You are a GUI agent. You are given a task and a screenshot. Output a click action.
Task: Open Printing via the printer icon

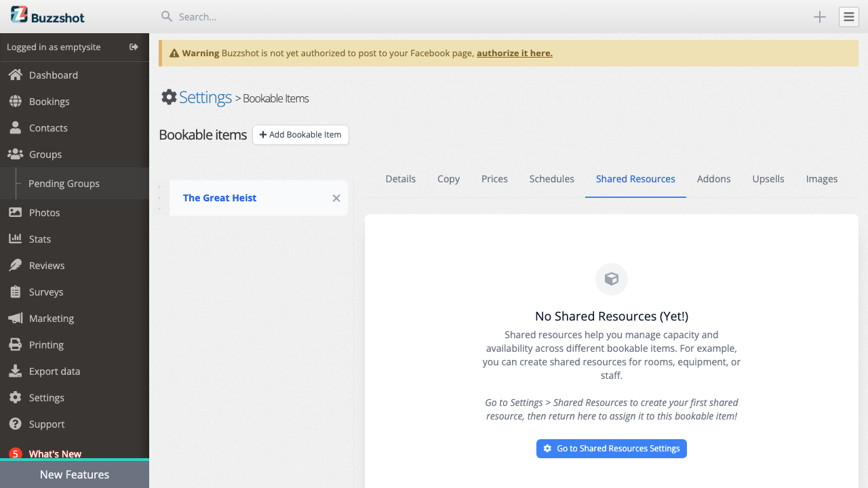pyautogui.click(x=15, y=344)
